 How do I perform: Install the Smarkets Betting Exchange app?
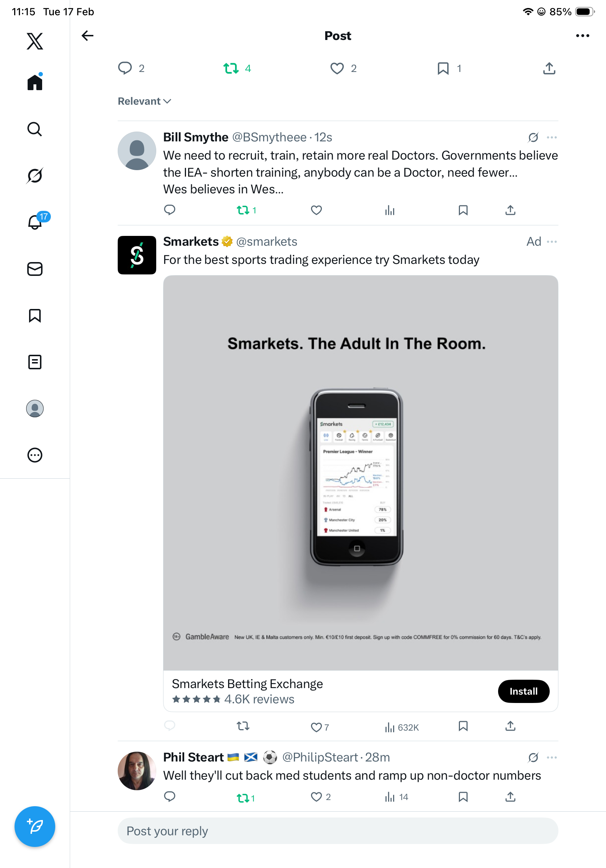(523, 691)
